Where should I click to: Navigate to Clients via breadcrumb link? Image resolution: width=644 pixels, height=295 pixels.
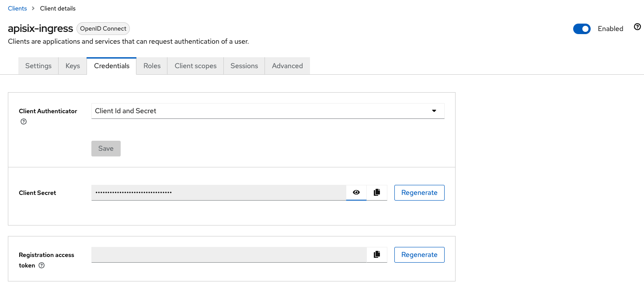coord(17,8)
